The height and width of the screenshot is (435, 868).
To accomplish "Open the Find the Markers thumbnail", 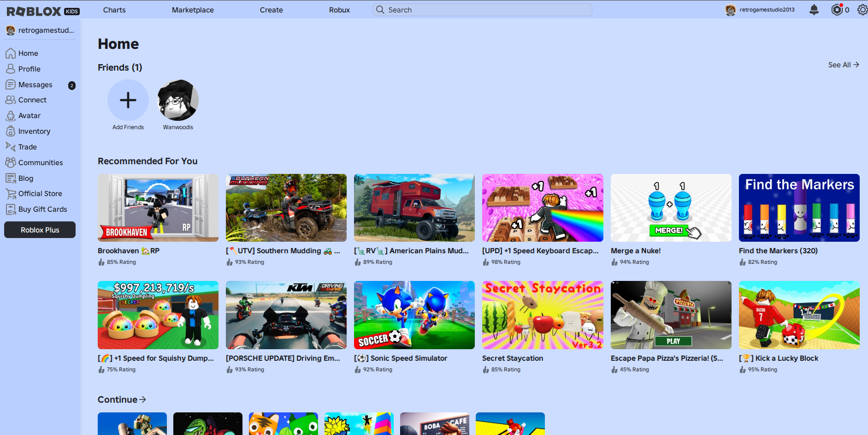I will [x=799, y=208].
